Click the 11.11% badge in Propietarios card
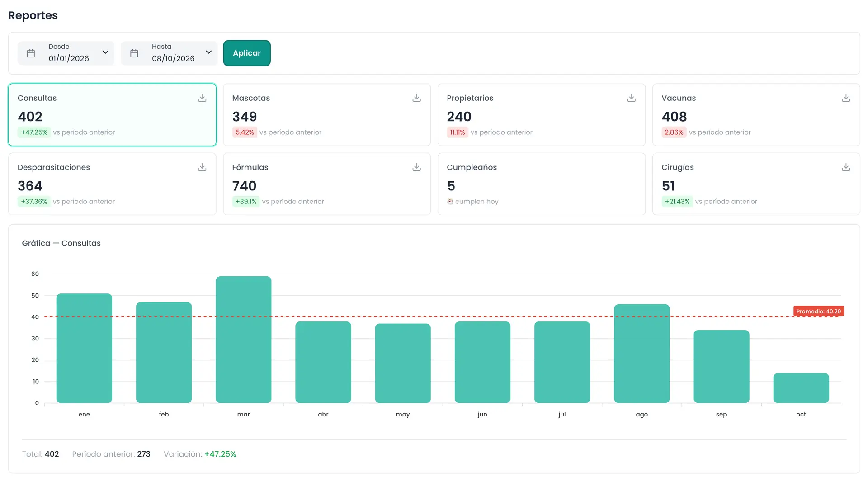Image resolution: width=868 pixels, height=496 pixels. pos(457,132)
